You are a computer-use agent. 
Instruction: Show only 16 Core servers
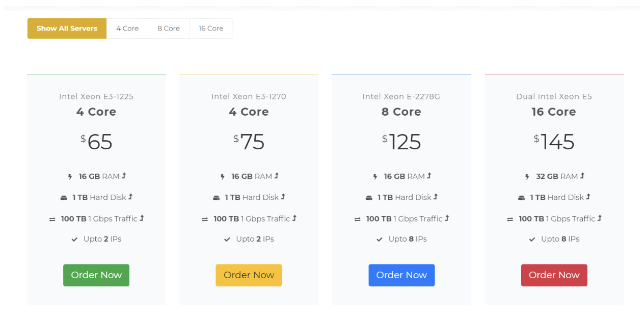pyautogui.click(x=211, y=29)
